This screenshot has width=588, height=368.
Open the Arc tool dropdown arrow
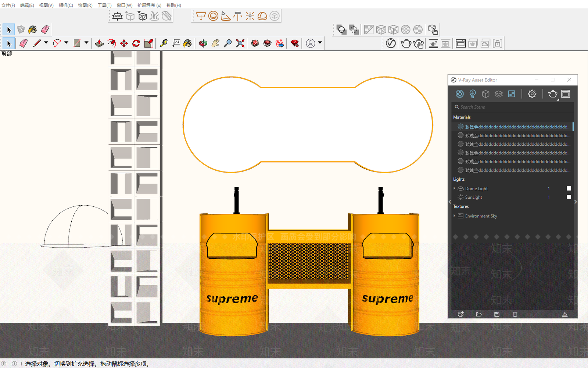(66, 43)
